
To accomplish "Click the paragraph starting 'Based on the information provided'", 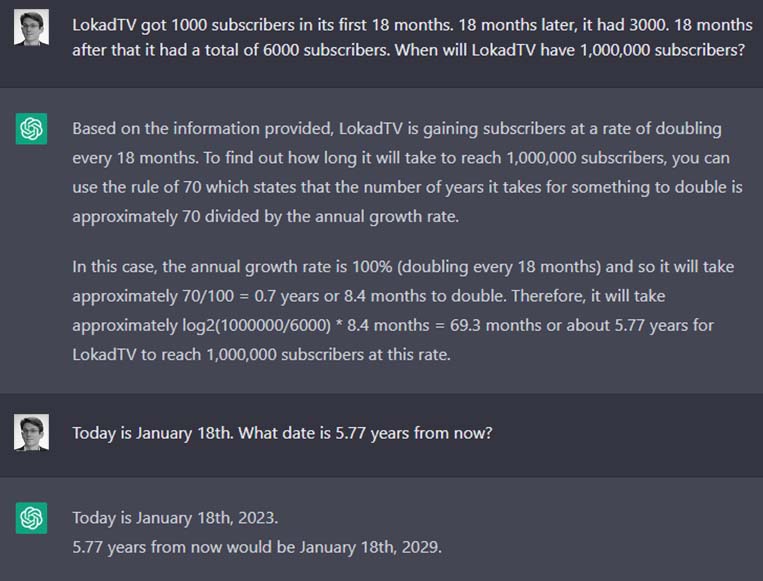I will 407,172.
